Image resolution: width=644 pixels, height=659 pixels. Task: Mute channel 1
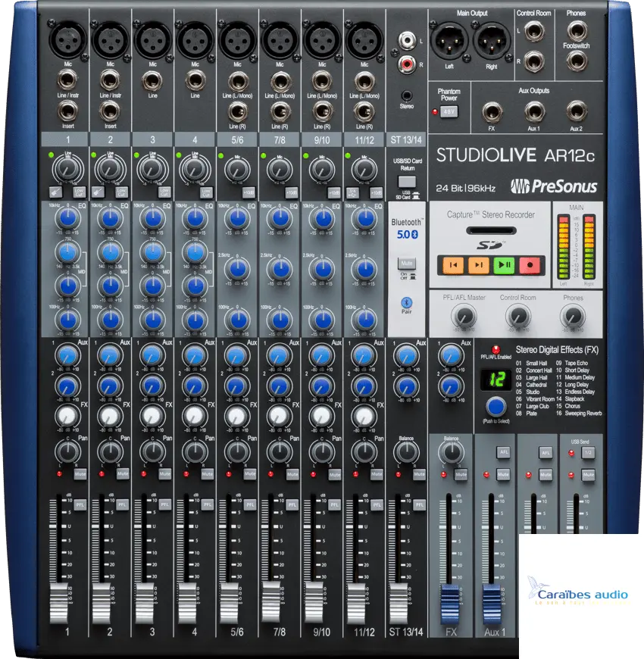tap(80, 474)
